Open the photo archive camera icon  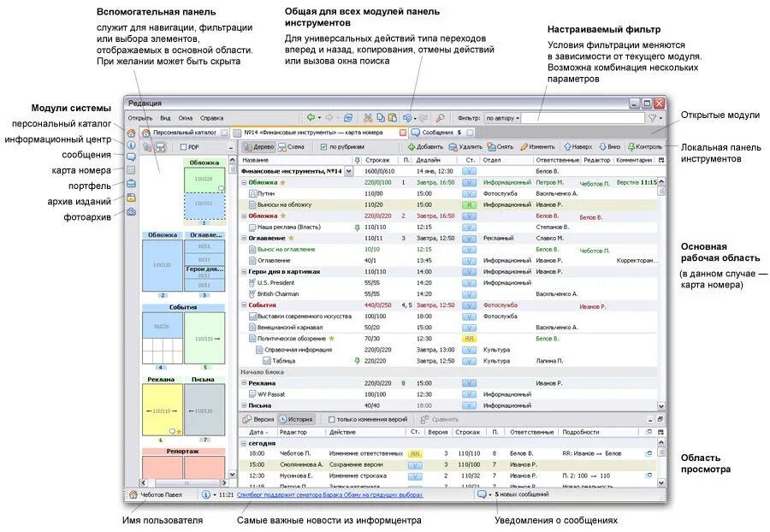(x=131, y=211)
